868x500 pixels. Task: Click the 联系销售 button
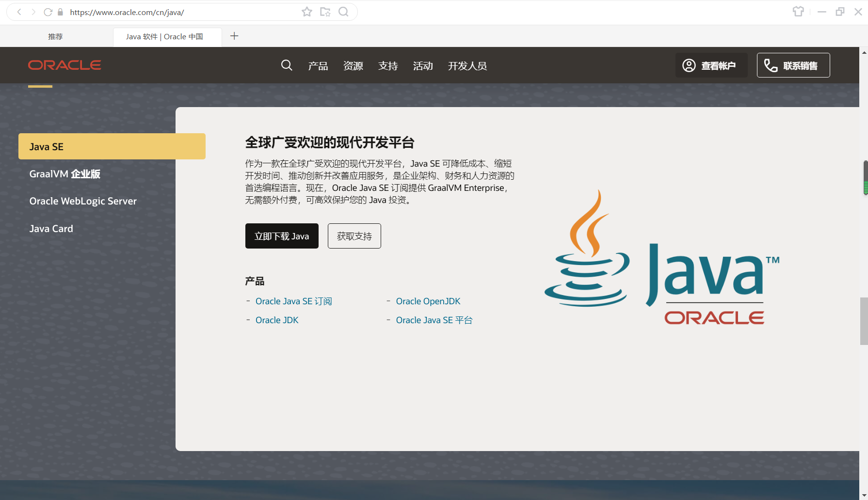[793, 65]
